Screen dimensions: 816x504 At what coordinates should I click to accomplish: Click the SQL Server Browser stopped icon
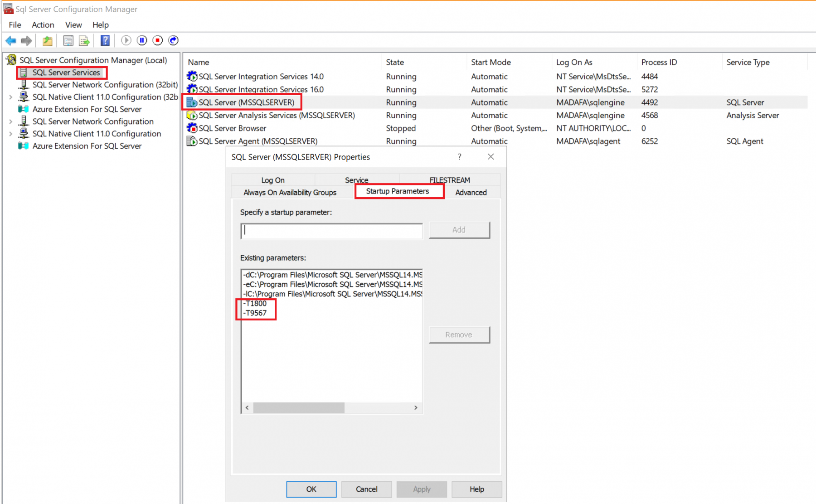pyautogui.click(x=192, y=128)
